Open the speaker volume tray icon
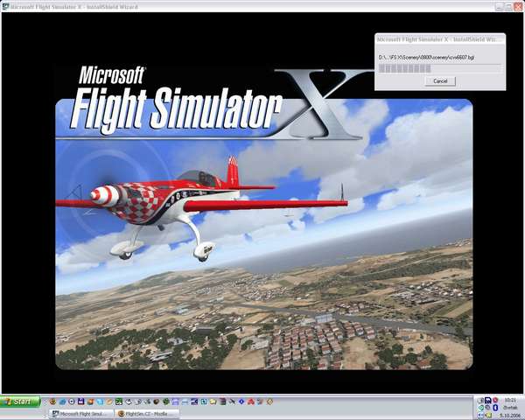Image resolution: width=525 pixels, height=420 pixels. pos(480,415)
